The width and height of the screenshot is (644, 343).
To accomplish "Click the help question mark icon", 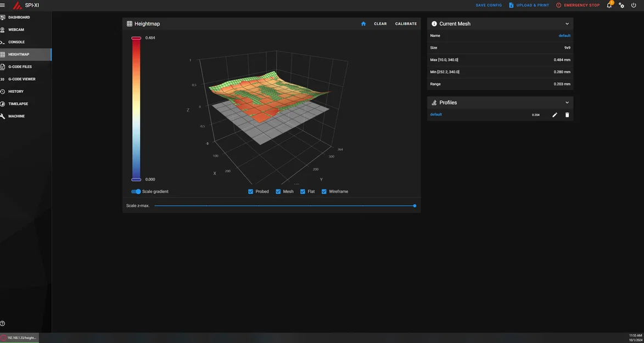I will (x=2, y=324).
